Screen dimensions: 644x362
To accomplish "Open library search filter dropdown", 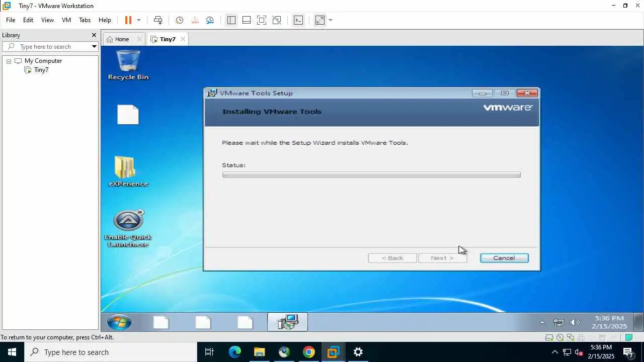I will coord(94,46).
